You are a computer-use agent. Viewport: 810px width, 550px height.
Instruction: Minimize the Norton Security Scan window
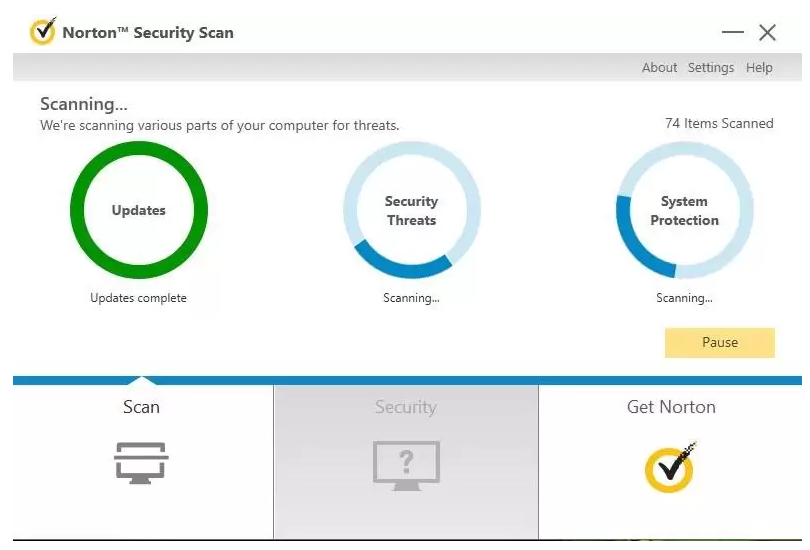click(x=733, y=33)
